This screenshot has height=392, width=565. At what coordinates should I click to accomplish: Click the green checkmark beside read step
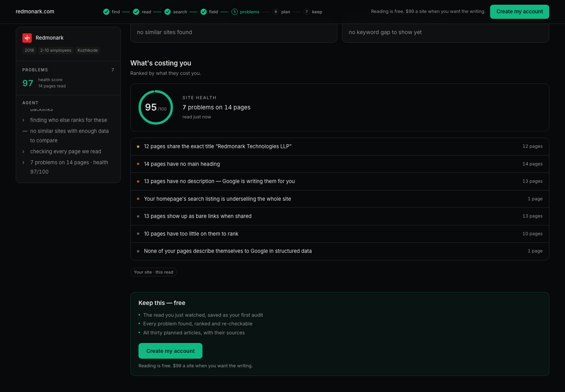point(136,12)
